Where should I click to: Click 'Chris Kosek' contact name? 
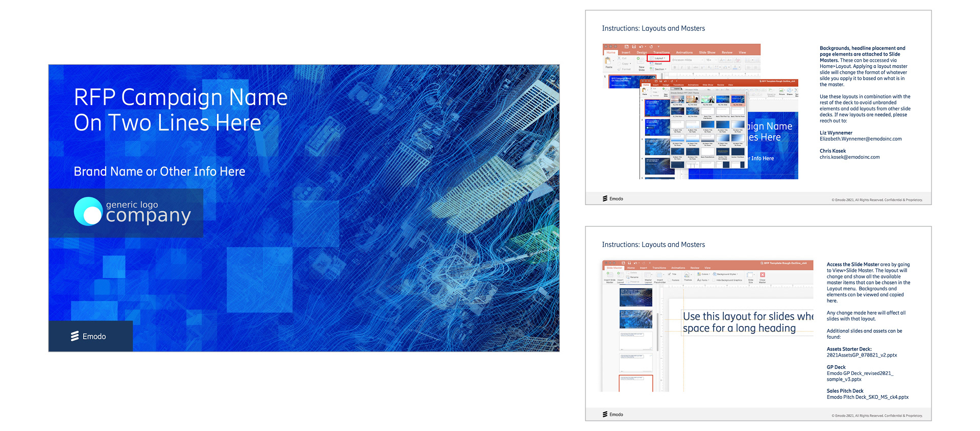[x=833, y=151]
